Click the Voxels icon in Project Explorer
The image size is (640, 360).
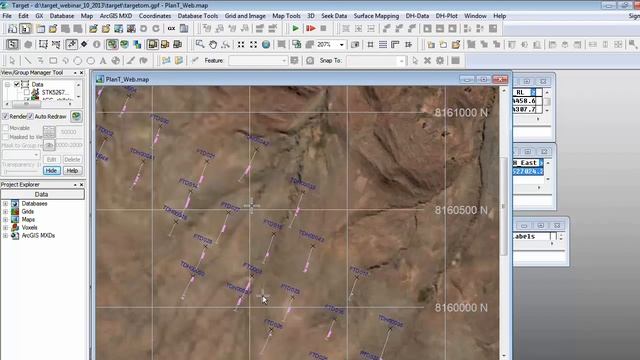coord(15,227)
